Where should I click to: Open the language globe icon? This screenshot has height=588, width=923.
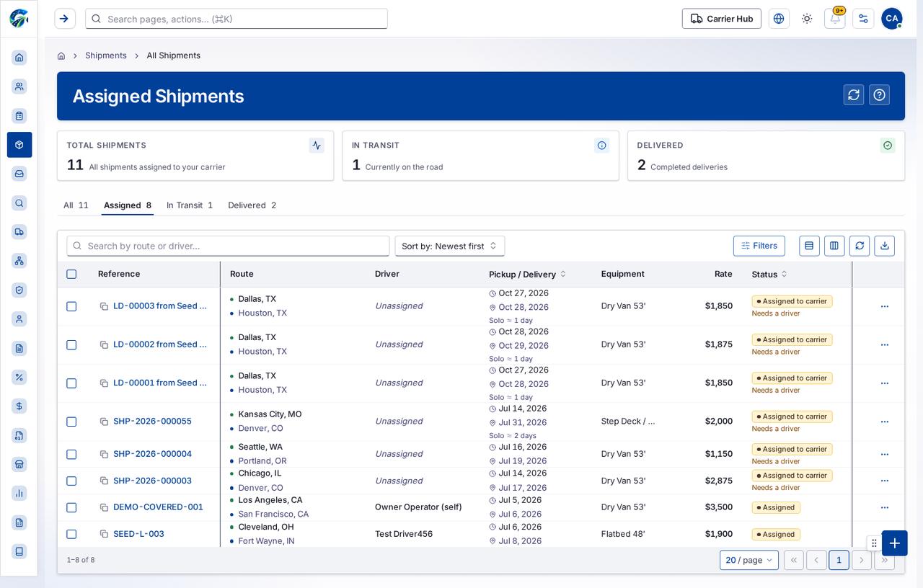click(779, 19)
